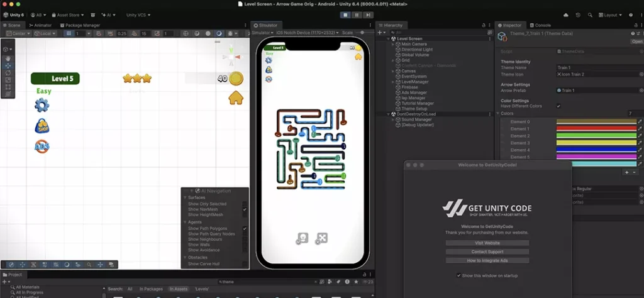Toggle Show Only Selected checkbox

tap(245, 204)
